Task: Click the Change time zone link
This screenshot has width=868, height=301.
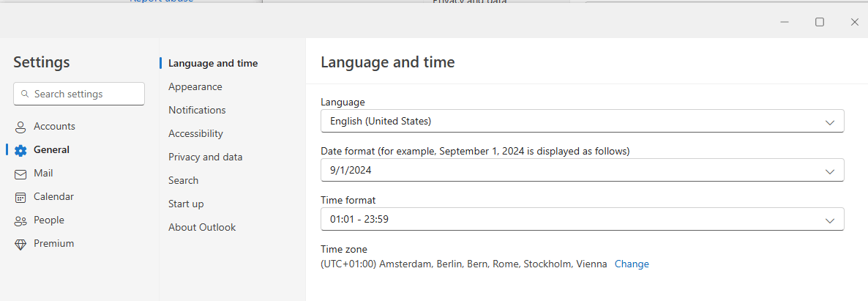Action: click(x=632, y=264)
